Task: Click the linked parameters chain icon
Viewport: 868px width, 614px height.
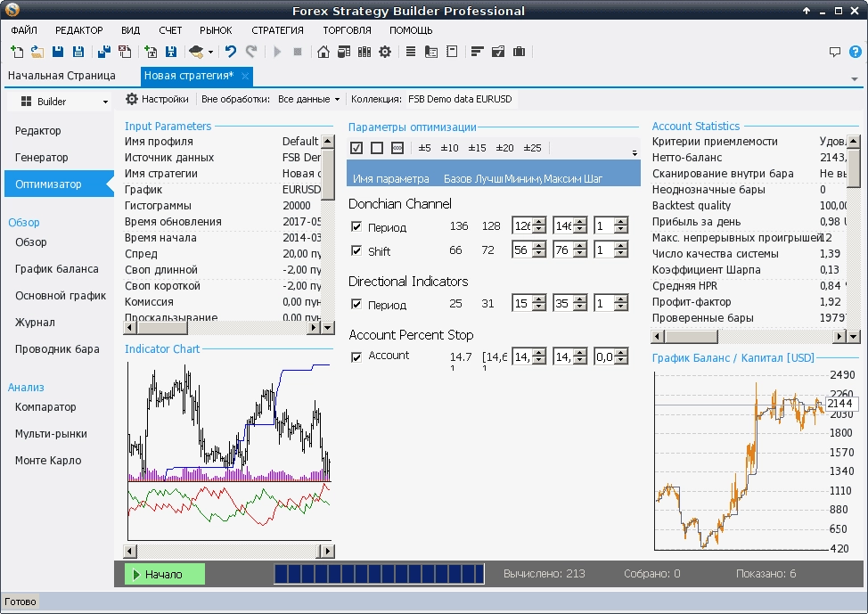Action: [x=397, y=148]
